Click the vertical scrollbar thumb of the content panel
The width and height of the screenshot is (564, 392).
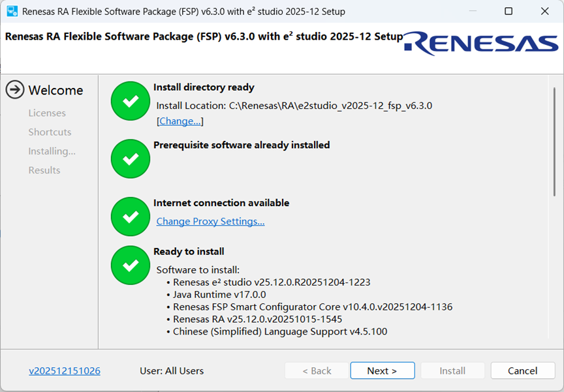pyautogui.click(x=555, y=142)
